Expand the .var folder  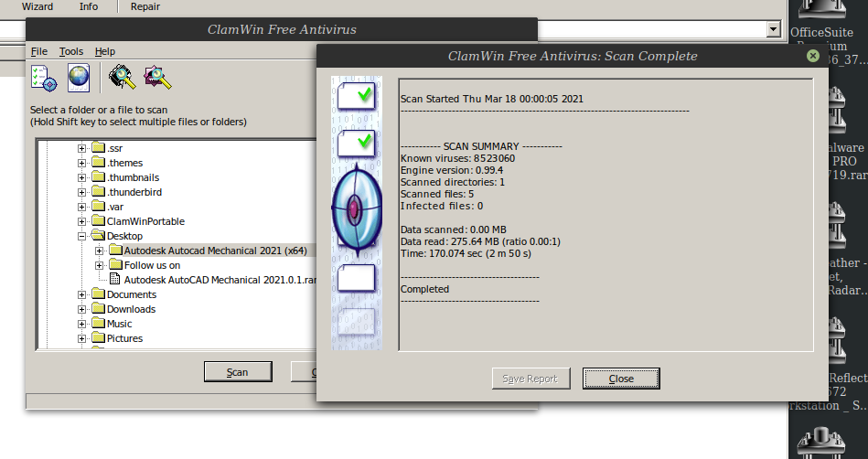pos(82,207)
